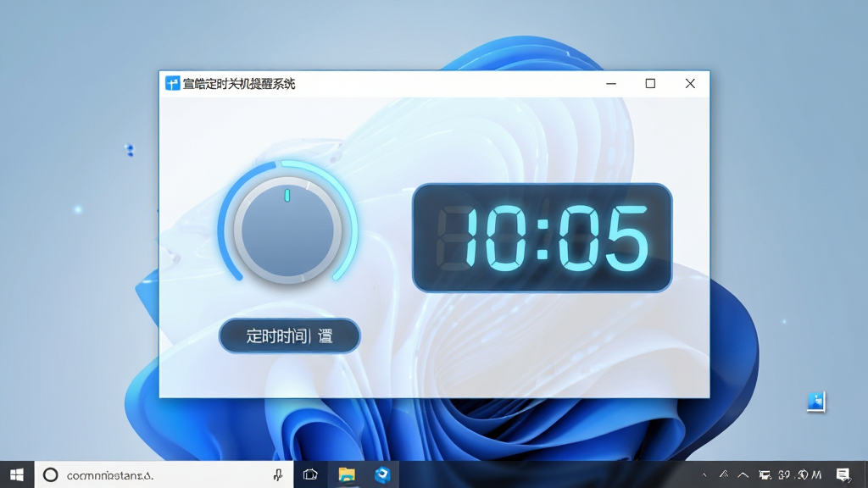Click the 10:05 digital time display
This screenshot has width=868, height=488.
[542, 238]
